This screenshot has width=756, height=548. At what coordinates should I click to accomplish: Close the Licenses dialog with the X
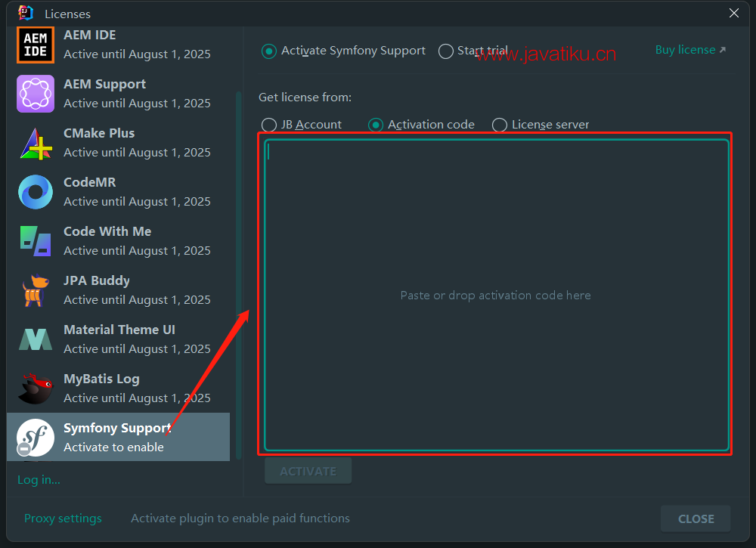pyautogui.click(x=734, y=13)
